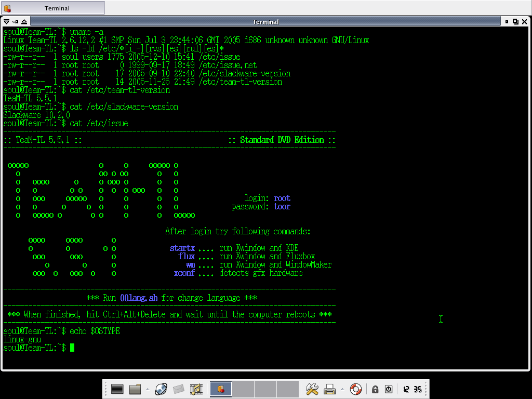Click the 'startx' command text

[182, 248]
